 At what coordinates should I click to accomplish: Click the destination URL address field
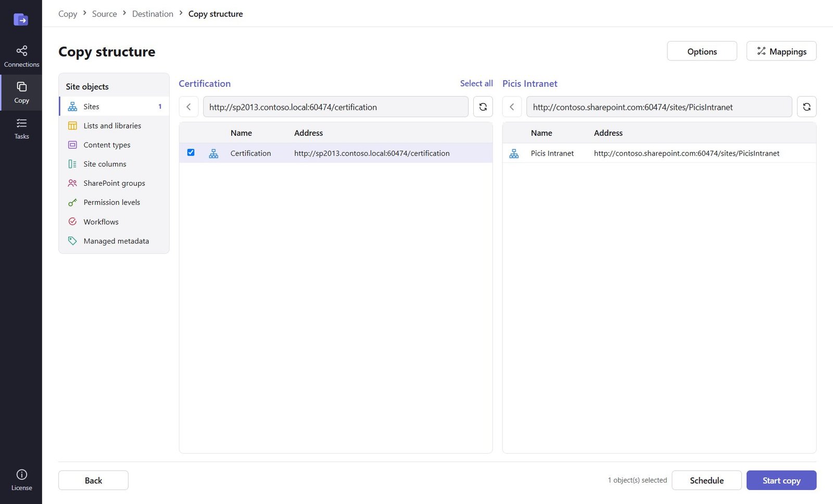(659, 107)
